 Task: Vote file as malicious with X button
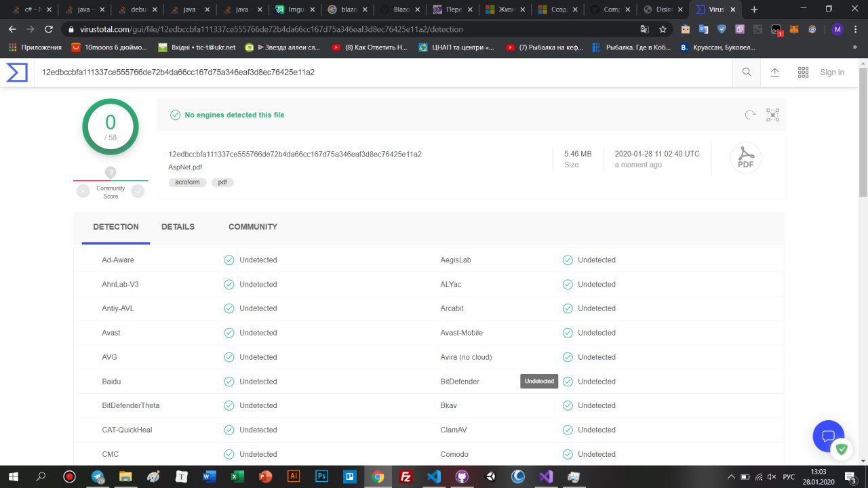tap(83, 191)
